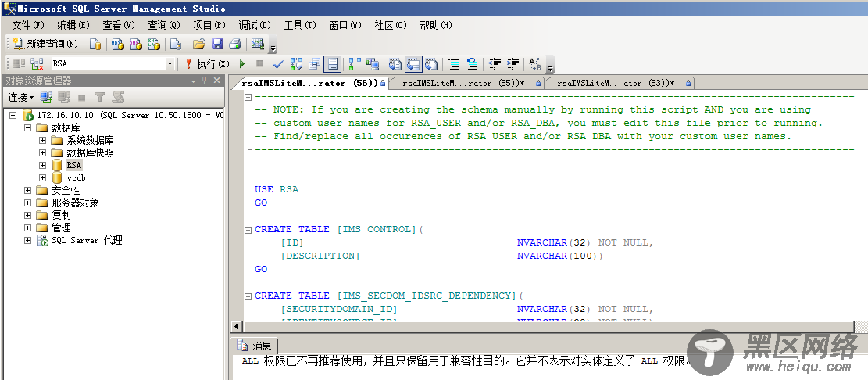Viewport: 868px width, 380px height.
Task: Select the 管理 folder label
Action: (62, 228)
